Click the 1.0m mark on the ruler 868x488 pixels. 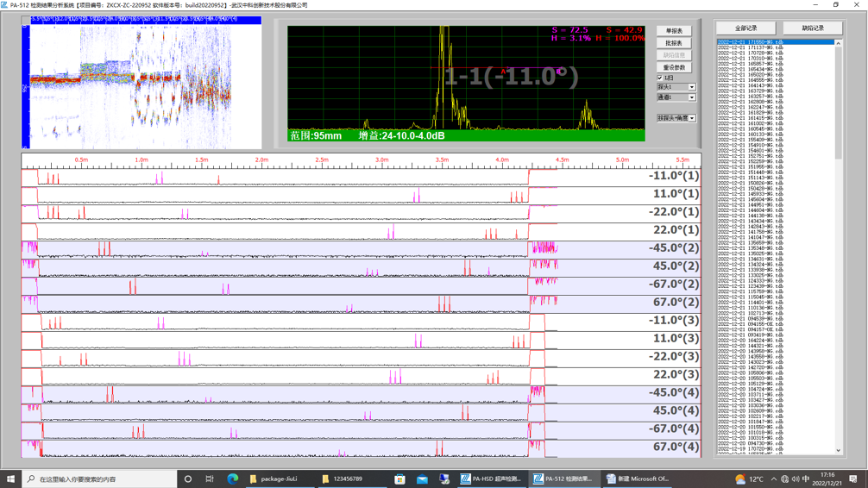point(142,160)
